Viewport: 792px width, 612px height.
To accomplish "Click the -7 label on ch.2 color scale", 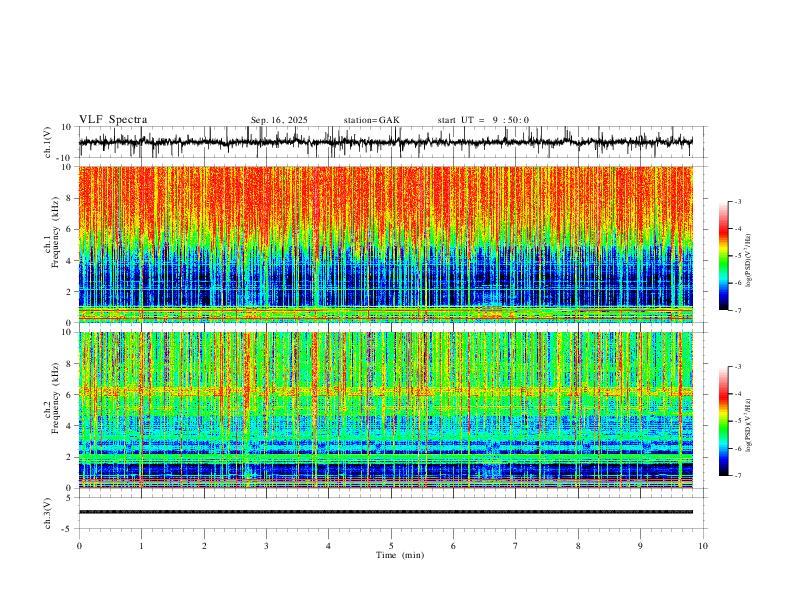I will click(738, 476).
